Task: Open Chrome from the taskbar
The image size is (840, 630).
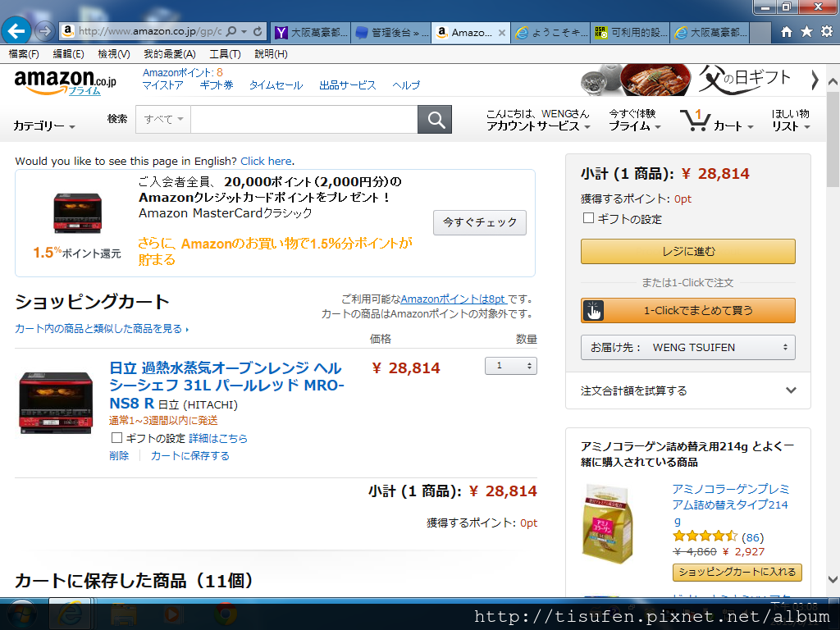Action: [226, 614]
